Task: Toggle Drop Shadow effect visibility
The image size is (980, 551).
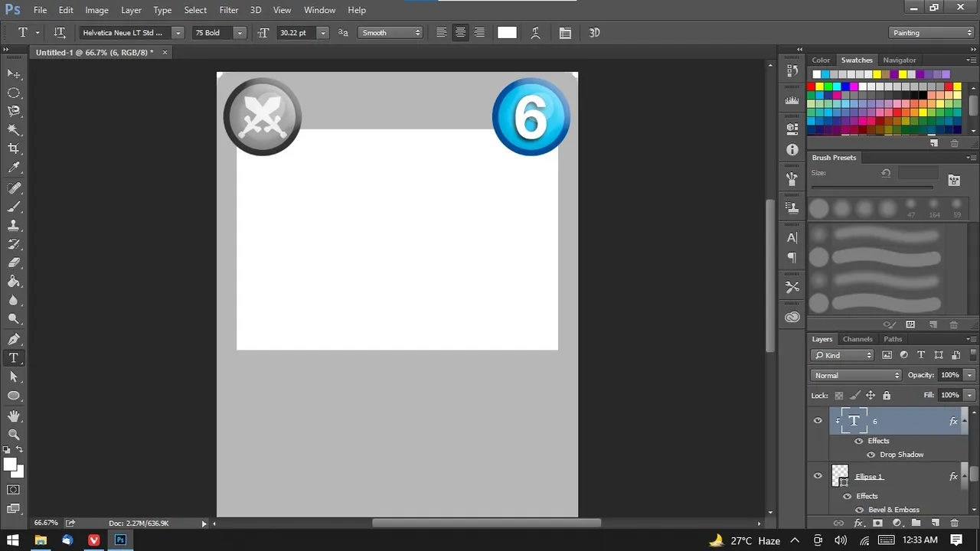Action: coord(871,455)
